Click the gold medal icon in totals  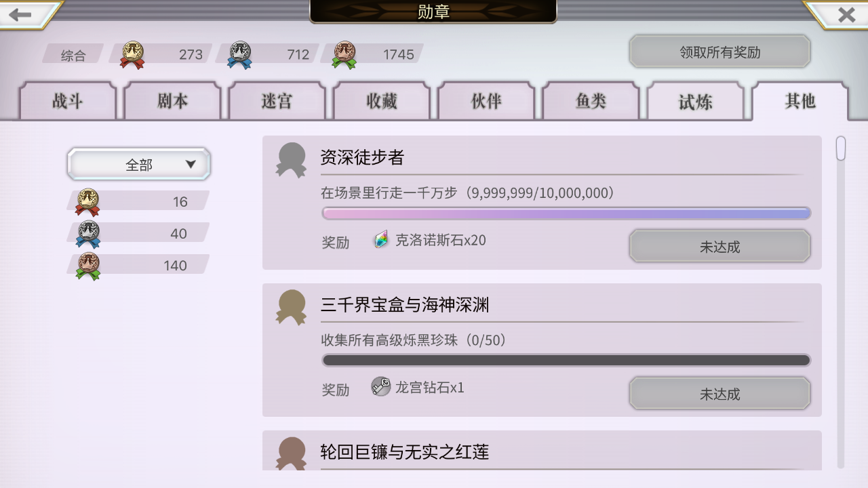[132, 55]
